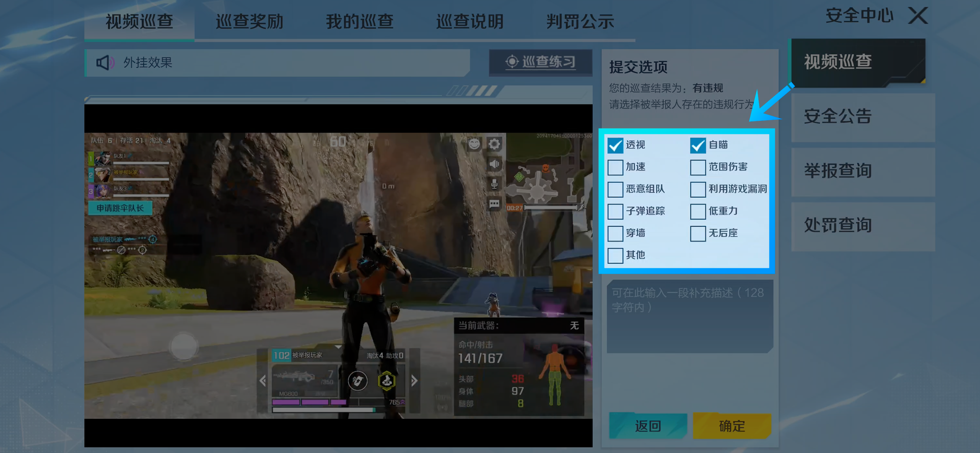Click the 头部 36 hit stat
The width and height of the screenshot is (980, 453).
click(491, 378)
